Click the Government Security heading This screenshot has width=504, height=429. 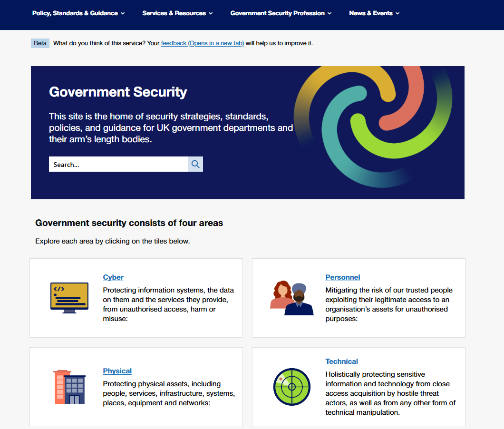118,92
